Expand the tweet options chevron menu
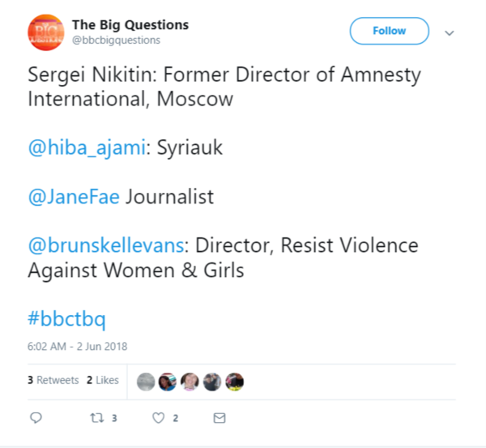 pyautogui.click(x=450, y=33)
